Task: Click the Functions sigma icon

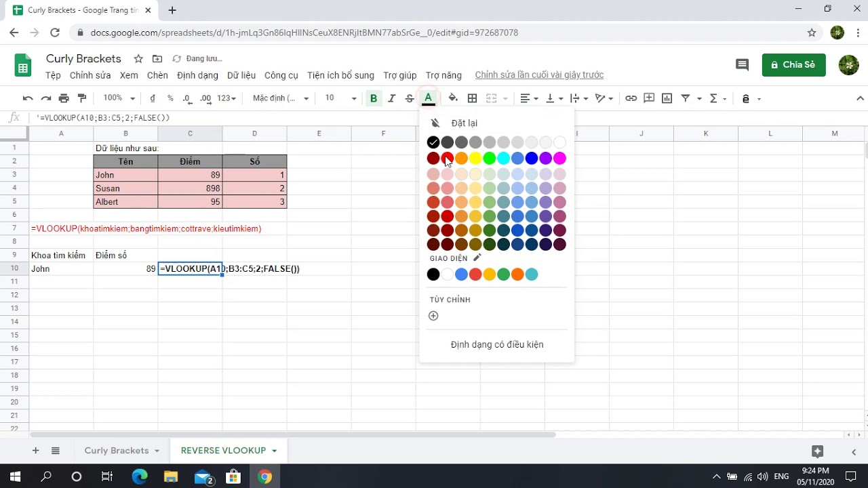Action: pos(713,98)
